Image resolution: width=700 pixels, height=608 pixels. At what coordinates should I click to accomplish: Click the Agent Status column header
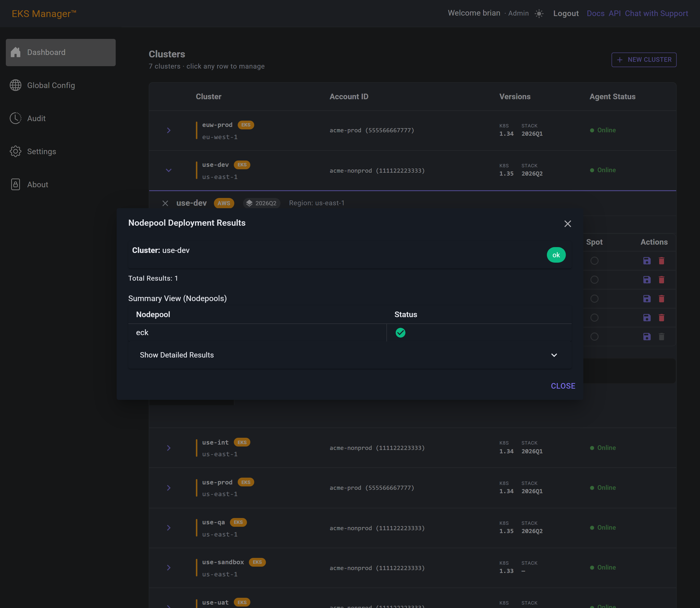coord(612,97)
